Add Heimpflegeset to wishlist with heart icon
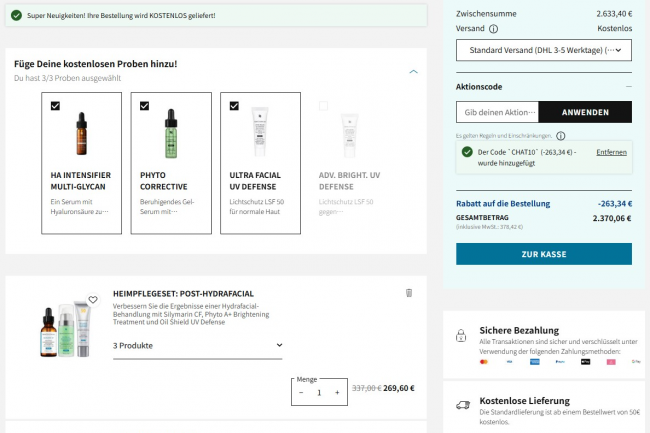This screenshot has width=650, height=433. tap(93, 299)
